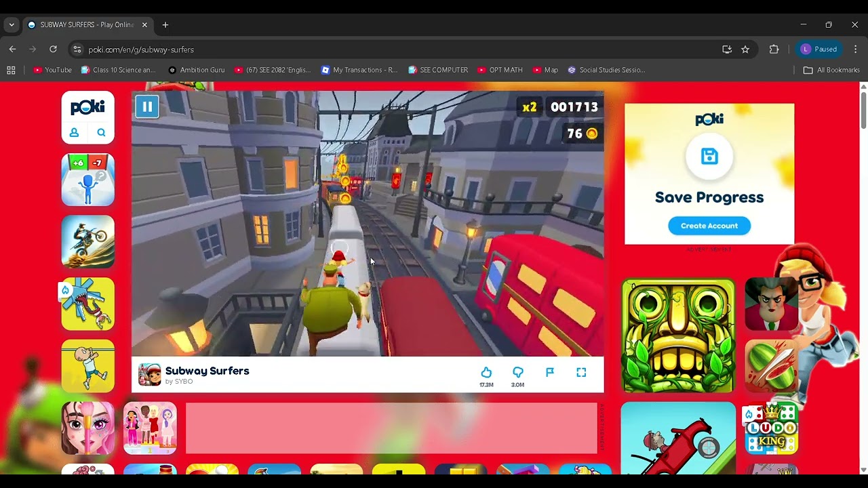Like the game with thumbs up
Screen dimensions: 868x488
pos(486,372)
